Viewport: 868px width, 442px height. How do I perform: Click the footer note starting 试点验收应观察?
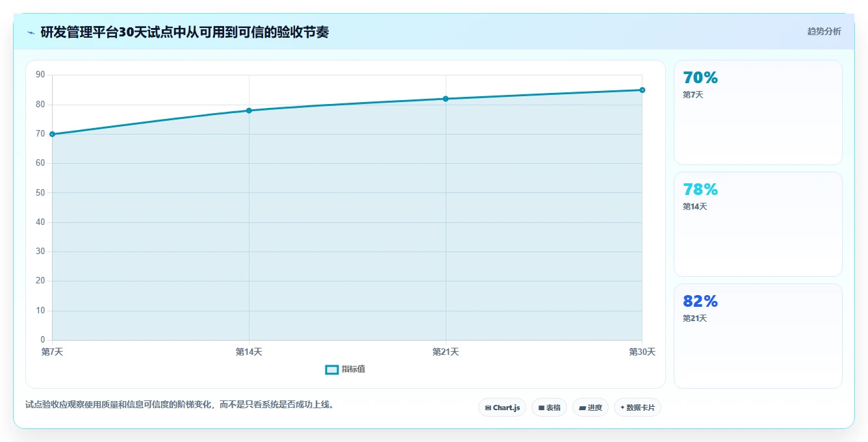point(179,404)
